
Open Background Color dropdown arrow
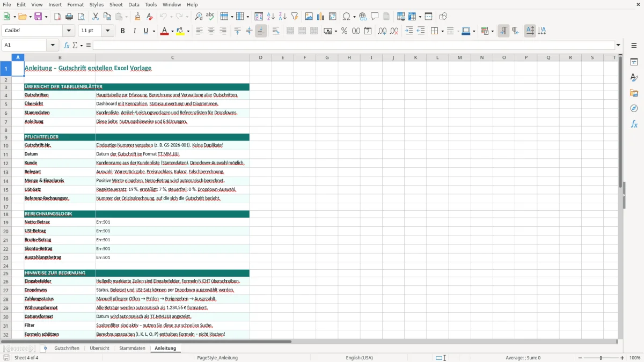(x=188, y=31)
